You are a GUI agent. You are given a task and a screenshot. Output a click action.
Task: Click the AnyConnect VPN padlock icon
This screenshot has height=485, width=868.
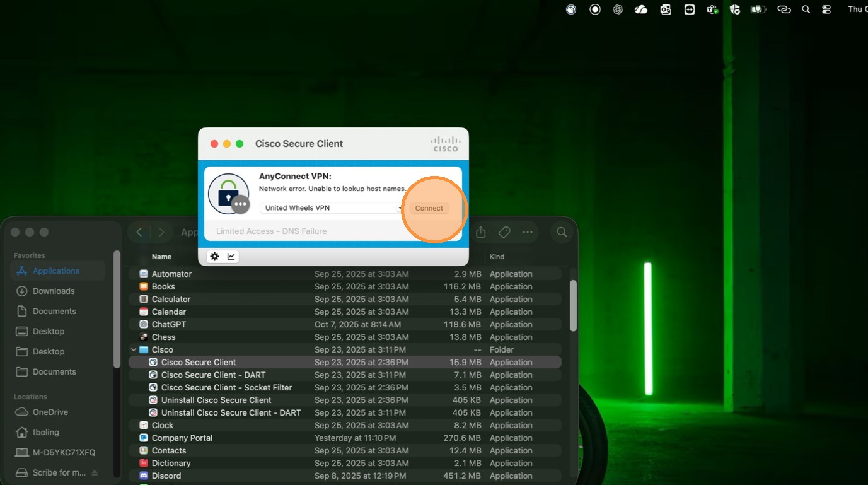228,194
